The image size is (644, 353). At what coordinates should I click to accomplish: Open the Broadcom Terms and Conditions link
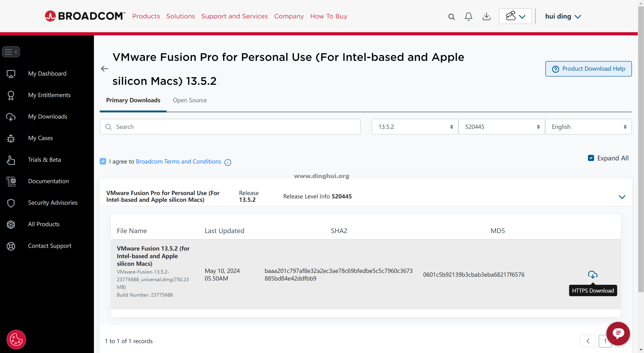tap(178, 161)
